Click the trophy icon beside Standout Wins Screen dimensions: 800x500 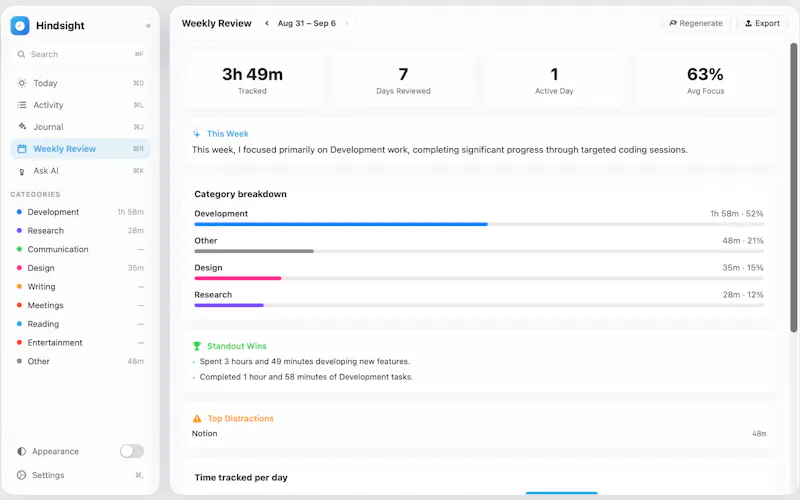[197, 346]
